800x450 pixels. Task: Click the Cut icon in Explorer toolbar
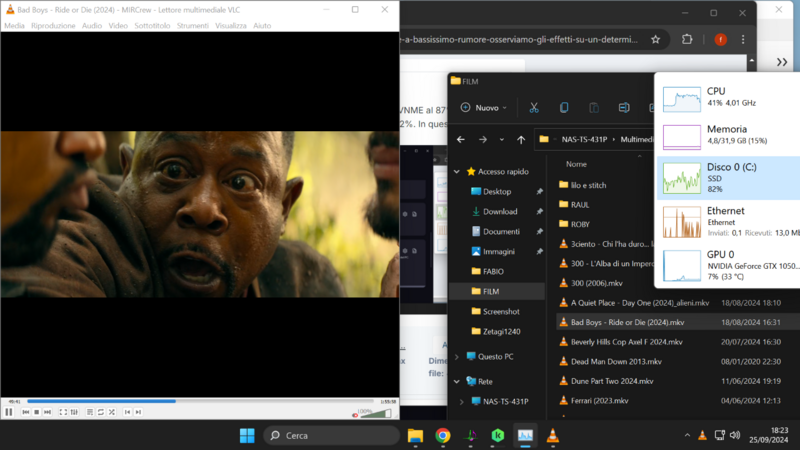[x=534, y=108]
